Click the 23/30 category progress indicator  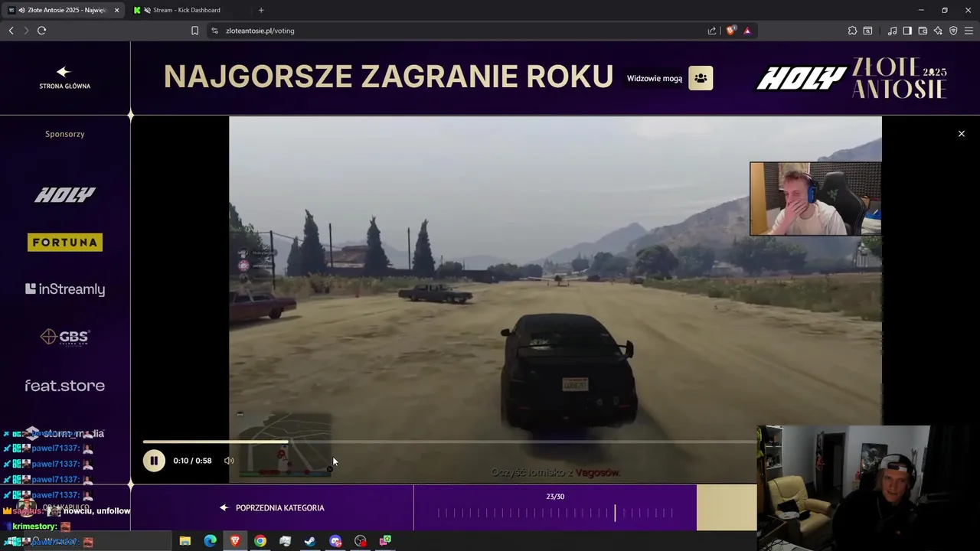(555, 497)
